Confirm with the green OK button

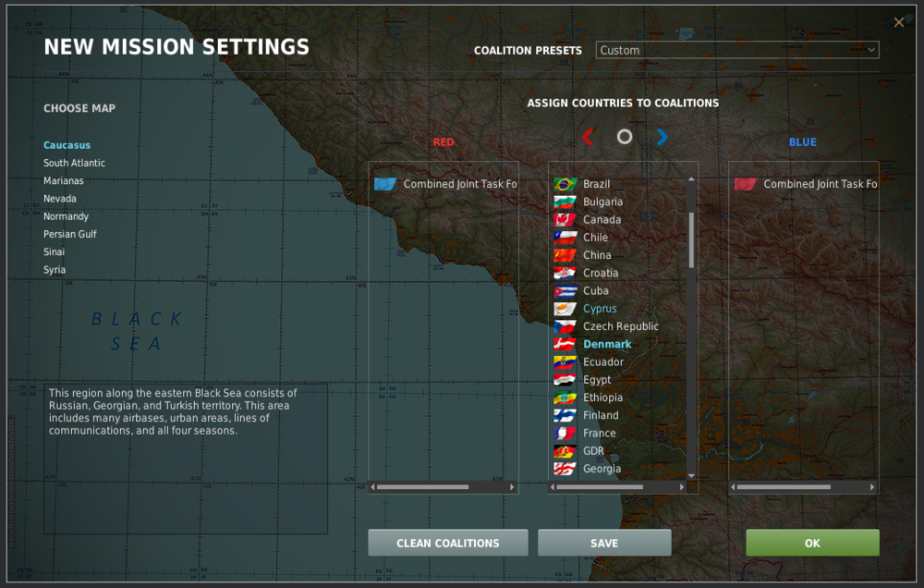point(812,544)
